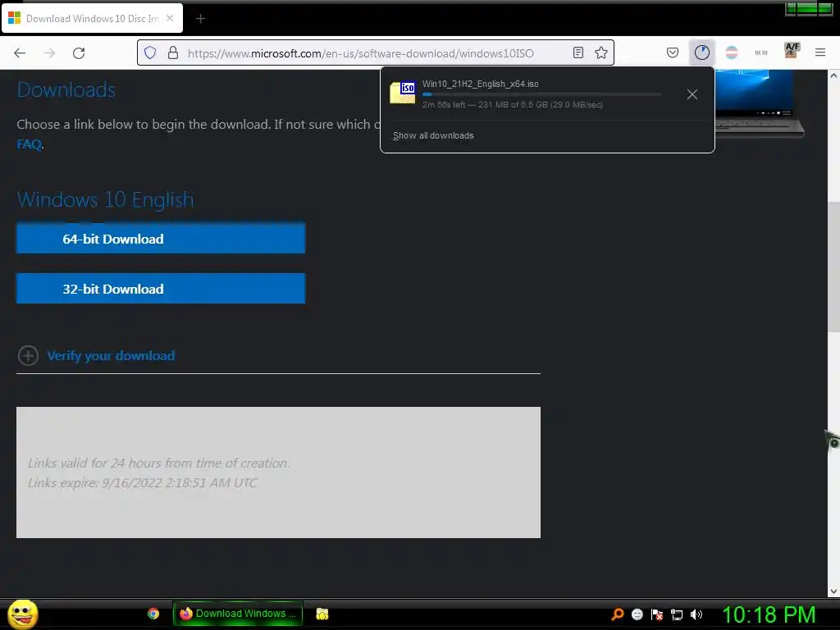Go back to the previous page

tap(20, 52)
